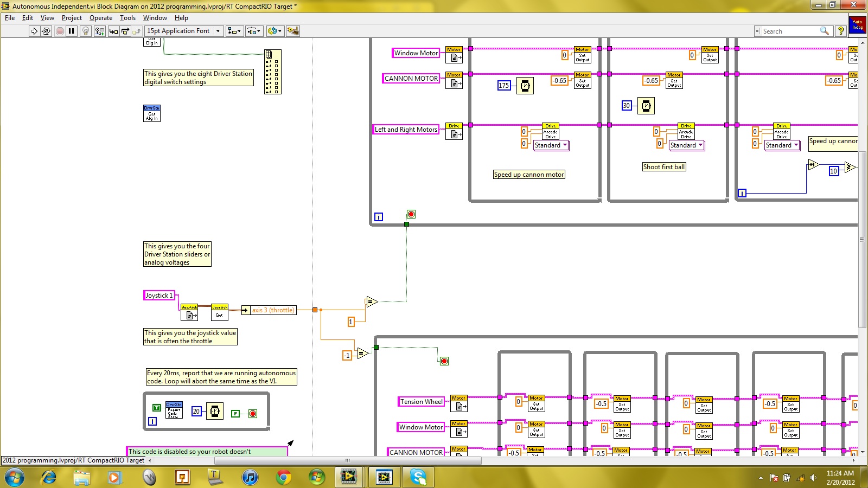Select the 20 ms wait timer node
This screenshot has width=868, height=488.
[215, 412]
